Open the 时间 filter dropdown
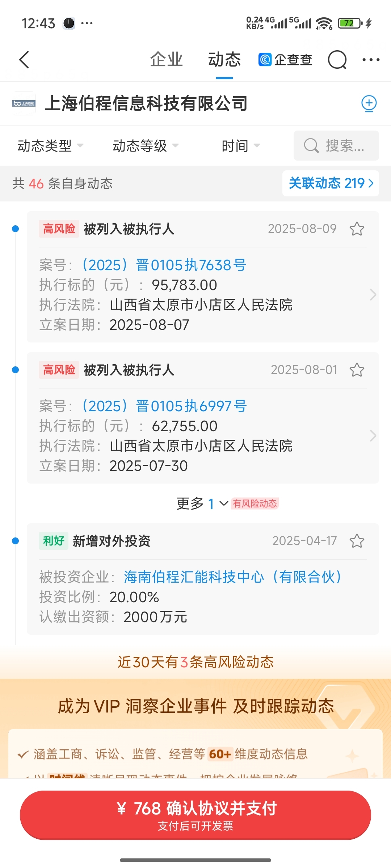The width and height of the screenshot is (391, 868). [241, 146]
